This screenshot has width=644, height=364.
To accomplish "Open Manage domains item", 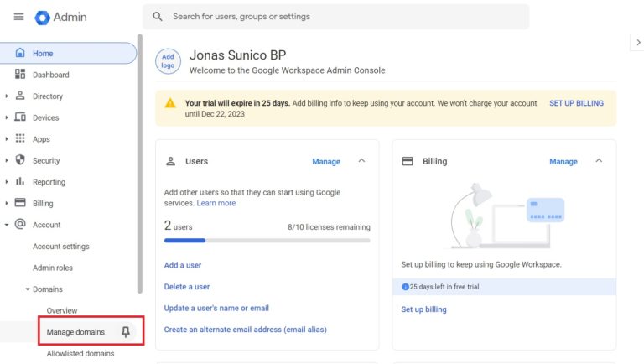I will [x=75, y=331].
